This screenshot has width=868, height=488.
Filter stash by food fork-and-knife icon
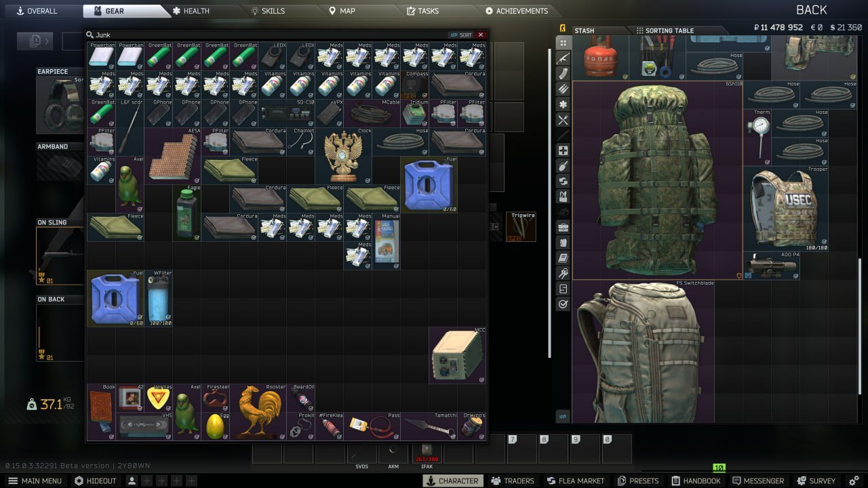(563, 120)
